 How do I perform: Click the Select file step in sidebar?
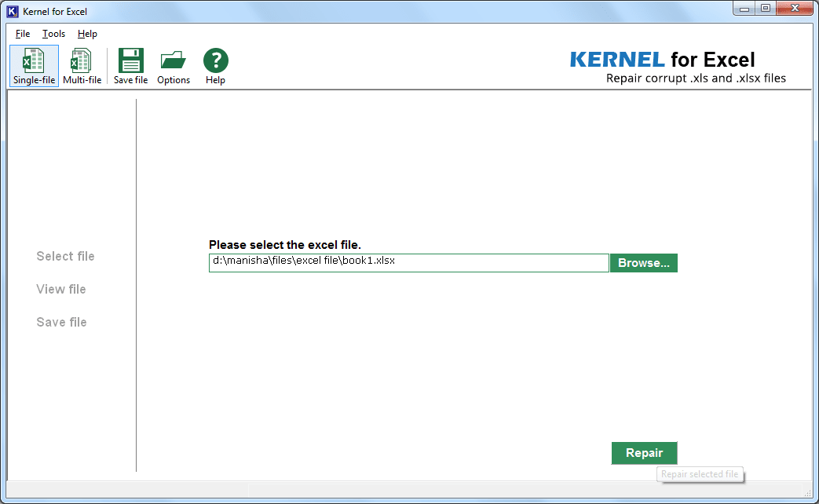coord(65,257)
